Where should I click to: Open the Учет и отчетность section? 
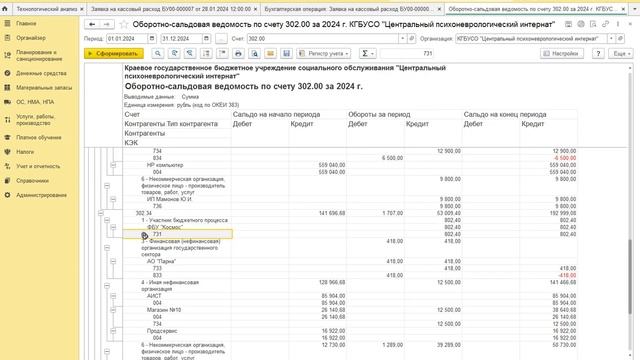(x=38, y=167)
